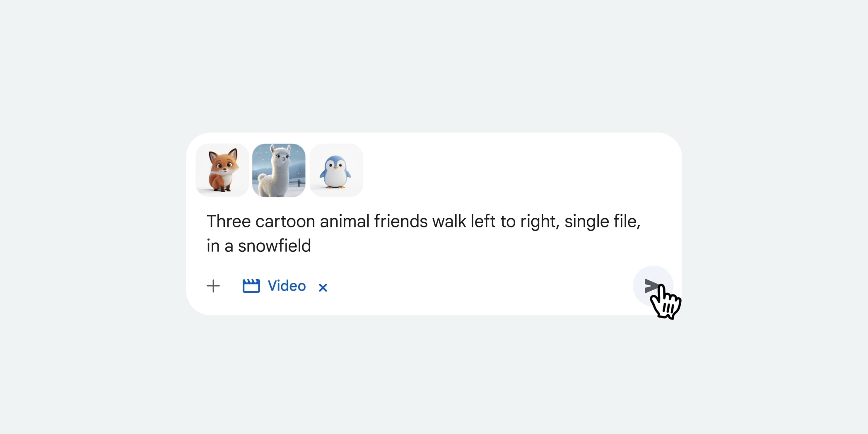Click the word 'in' starting second line

(x=213, y=246)
